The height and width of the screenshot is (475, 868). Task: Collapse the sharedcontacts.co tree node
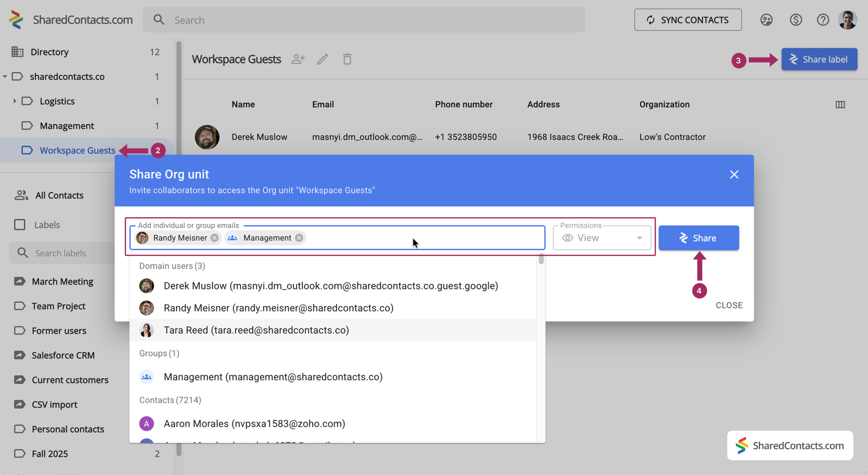point(5,76)
